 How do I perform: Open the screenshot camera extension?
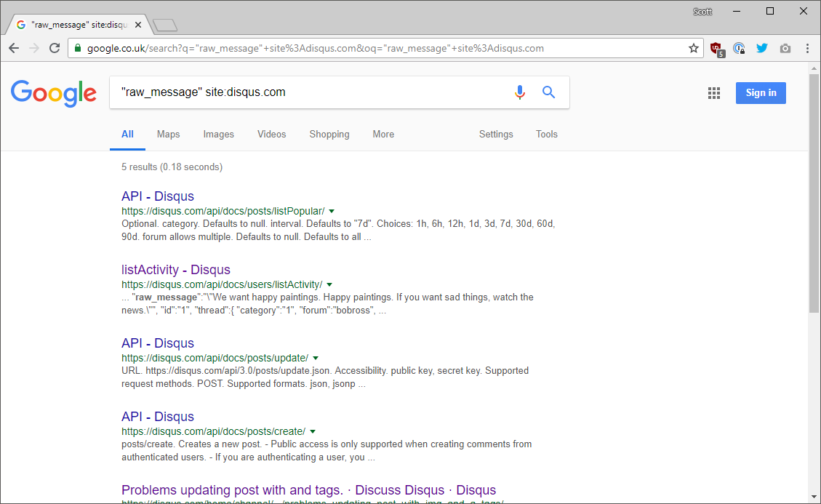785,48
